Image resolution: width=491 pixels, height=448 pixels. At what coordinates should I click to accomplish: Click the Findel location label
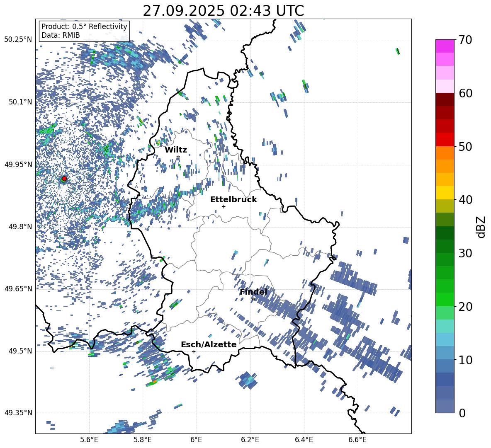253,292
